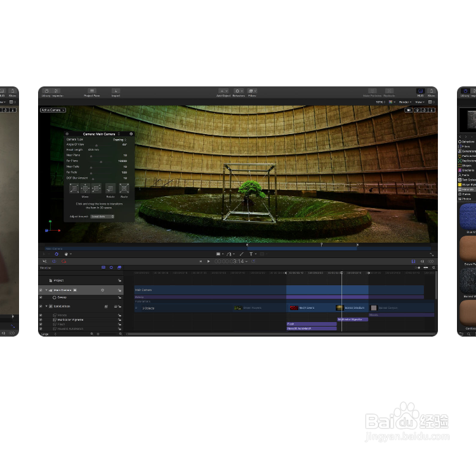476x453 pixels.
Task: Toggle show behaviors in timeline list
Action: pyautogui.click(x=111, y=267)
